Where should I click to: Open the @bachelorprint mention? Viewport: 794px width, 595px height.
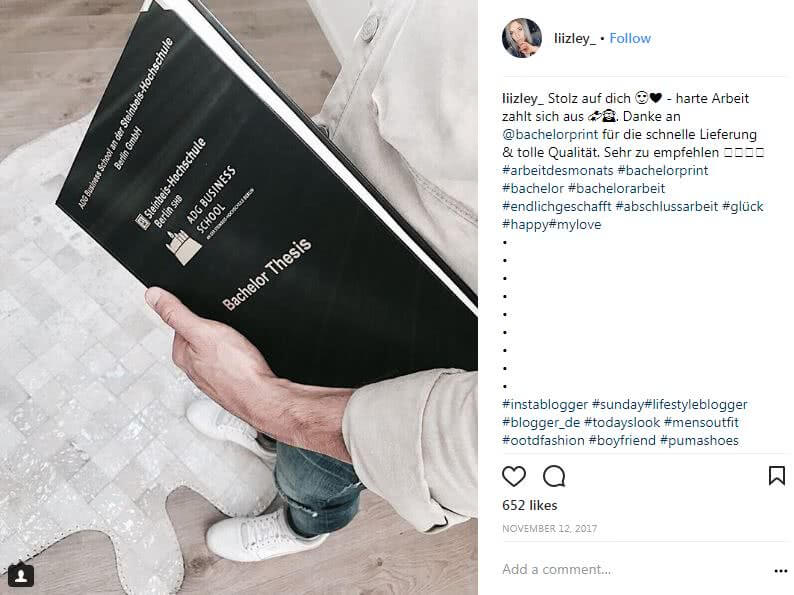click(550, 134)
